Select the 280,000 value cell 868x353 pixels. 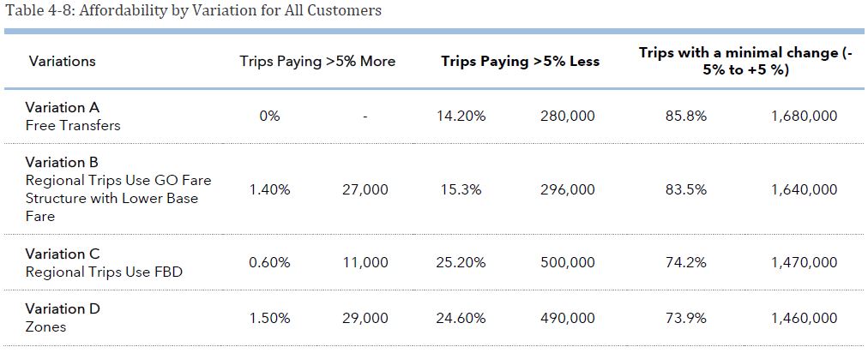coord(567,116)
